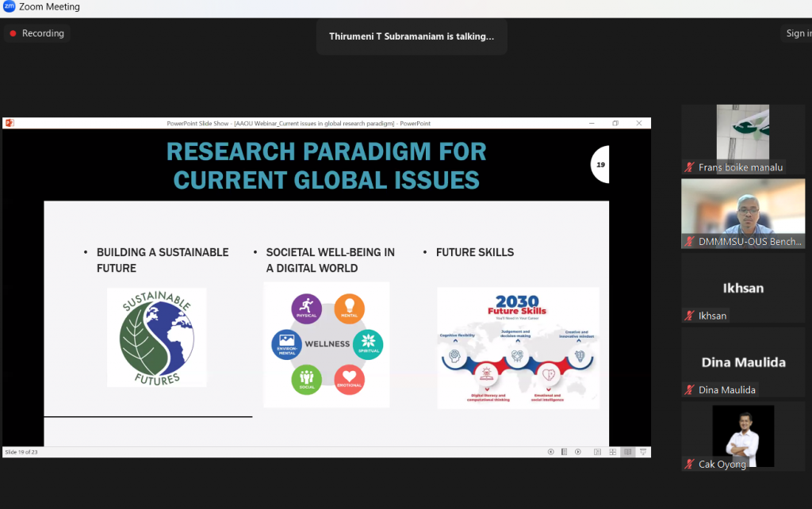The image size is (812, 509).
Task: Click the Zoom Meeting app icon
Action: [9, 6]
